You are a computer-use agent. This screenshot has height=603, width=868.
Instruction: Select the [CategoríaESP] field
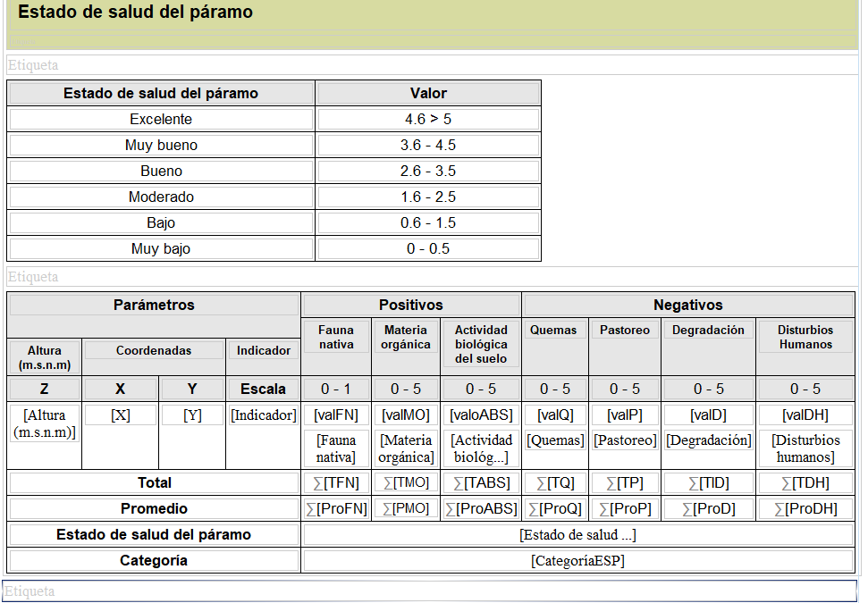point(577,561)
